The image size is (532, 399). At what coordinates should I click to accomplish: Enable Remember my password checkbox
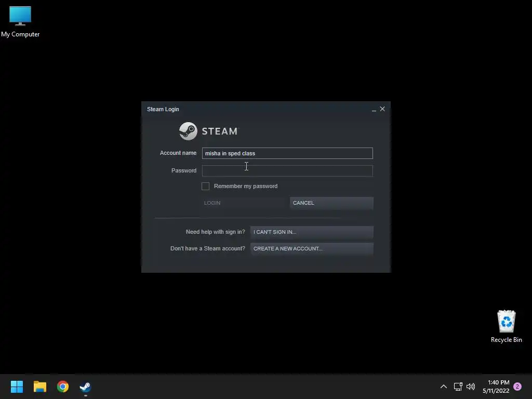pos(205,186)
